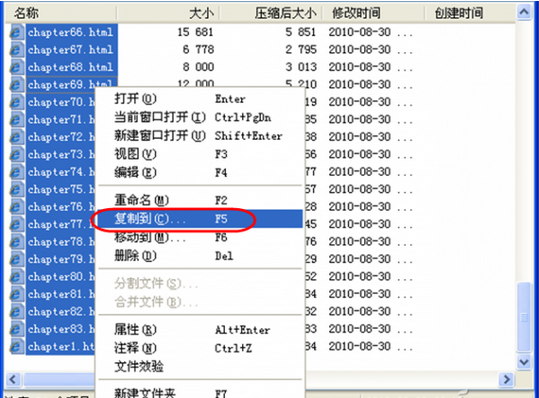Choose 移动到 F6 menu entry
This screenshot has height=398, width=539.
pyautogui.click(x=200, y=237)
